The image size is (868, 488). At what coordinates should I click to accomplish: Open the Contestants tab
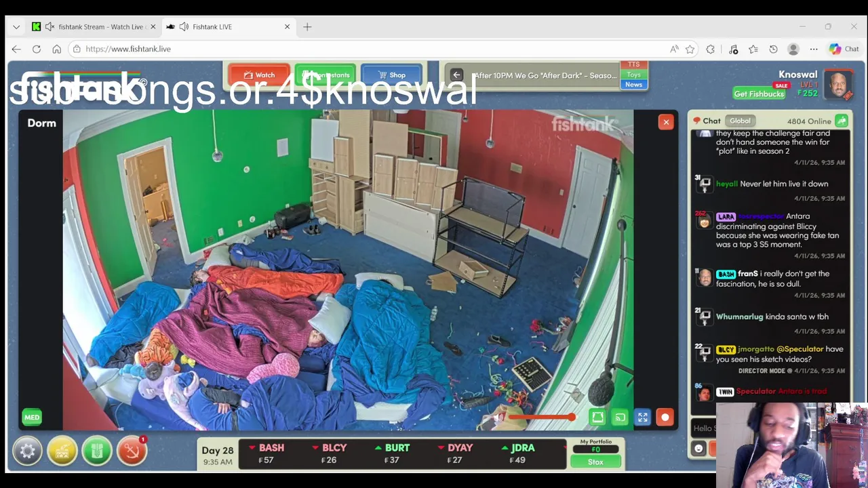[x=325, y=75]
